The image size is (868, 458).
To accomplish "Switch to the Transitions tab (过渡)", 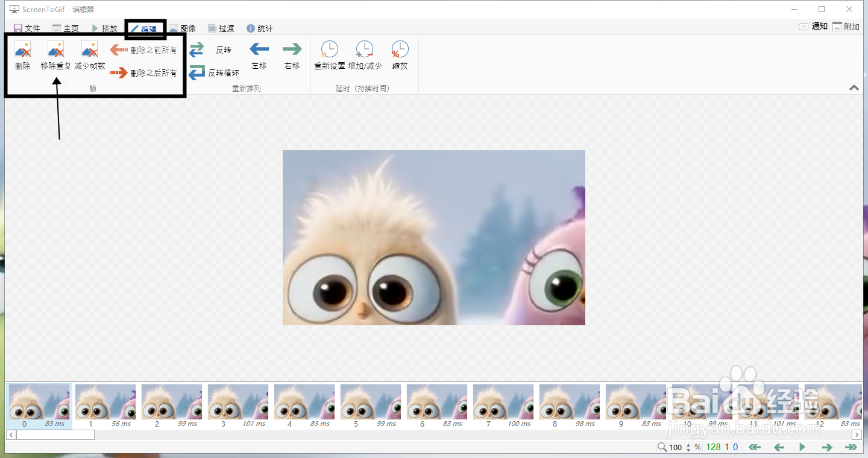I will click(x=221, y=28).
